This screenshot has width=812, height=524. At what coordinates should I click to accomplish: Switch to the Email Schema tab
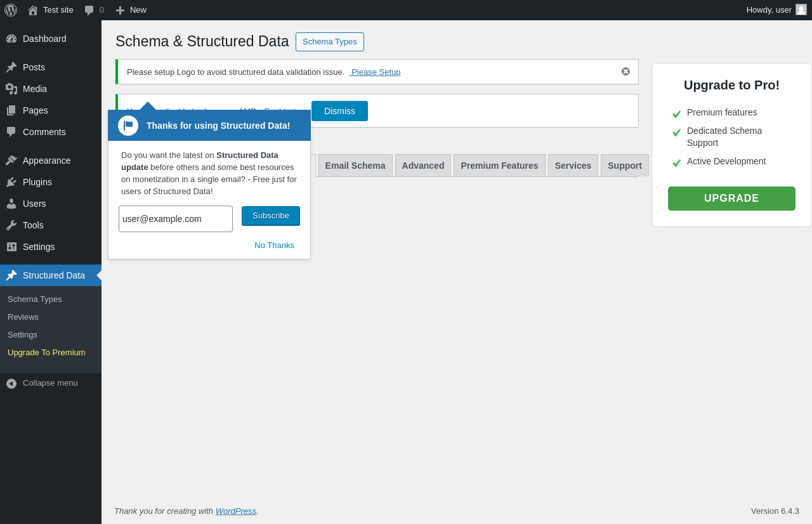point(355,166)
